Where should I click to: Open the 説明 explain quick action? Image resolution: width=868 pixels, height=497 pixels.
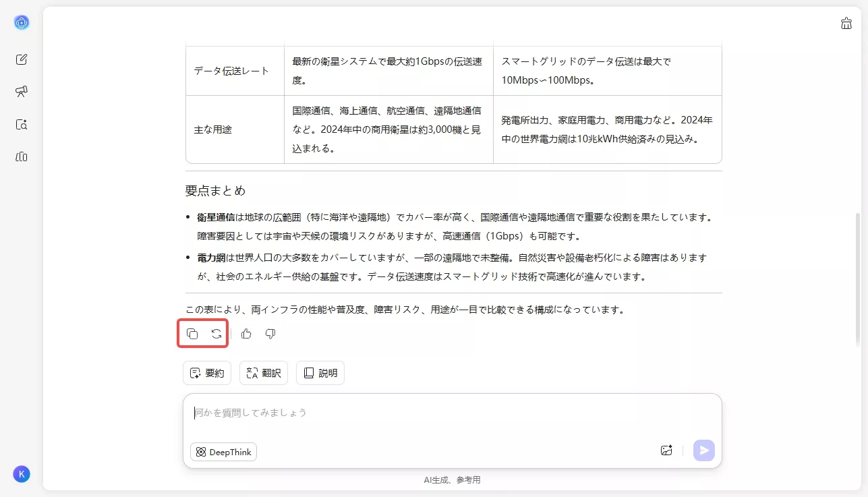click(x=320, y=372)
